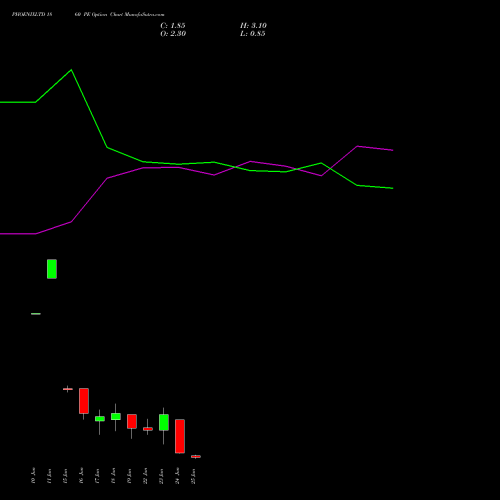The image size is (500, 500).
Task: Select the red candle above 16 Jun
Action: (x=84, y=401)
